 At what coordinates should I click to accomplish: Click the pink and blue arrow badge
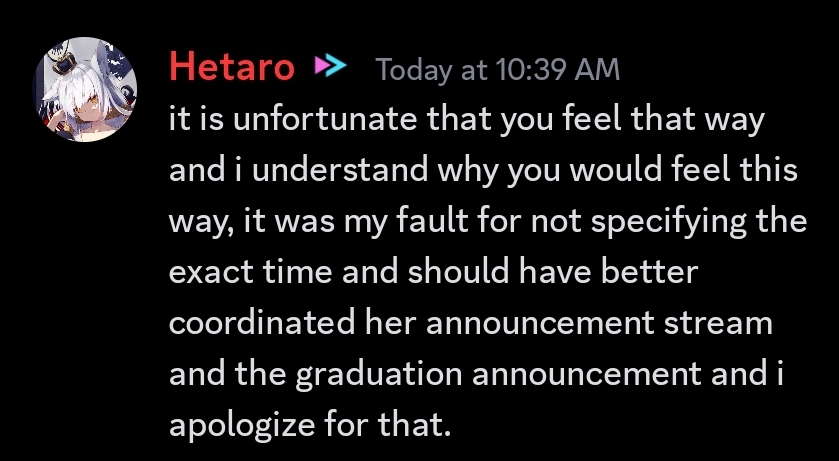(331, 66)
